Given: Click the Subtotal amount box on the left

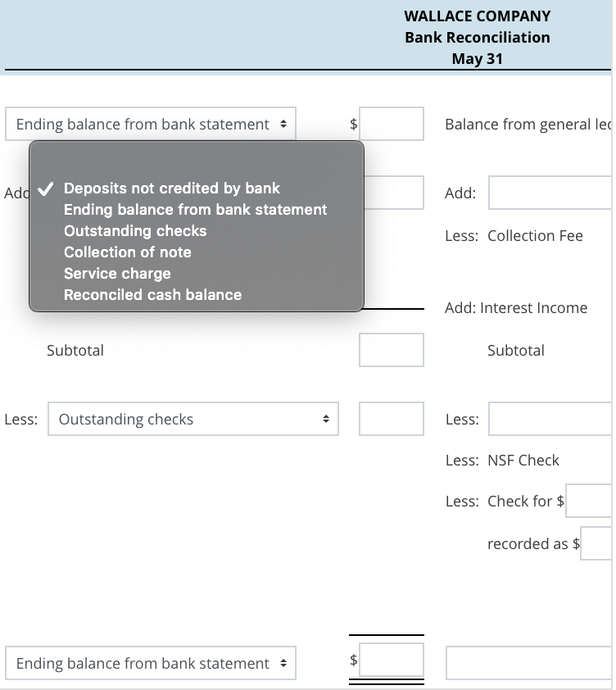Looking at the screenshot, I should click(391, 350).
